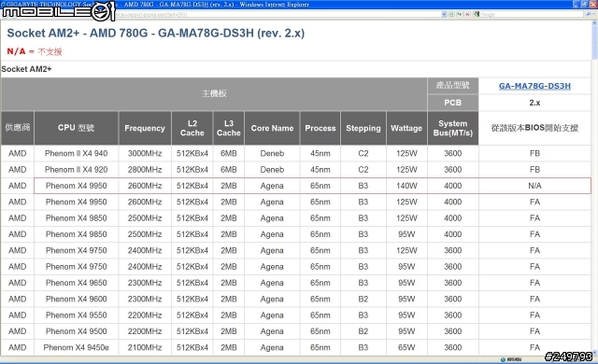Viewport: 598px width, 364px height.
Task: Click the vertical scrollbar up arrow
Action: click(x=594, y=23)
